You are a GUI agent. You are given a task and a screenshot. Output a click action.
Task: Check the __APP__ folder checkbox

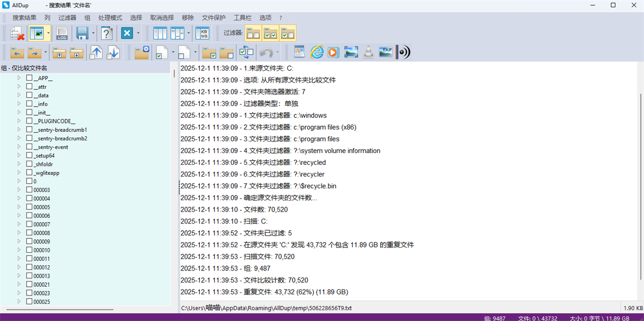tap(29, 78)
